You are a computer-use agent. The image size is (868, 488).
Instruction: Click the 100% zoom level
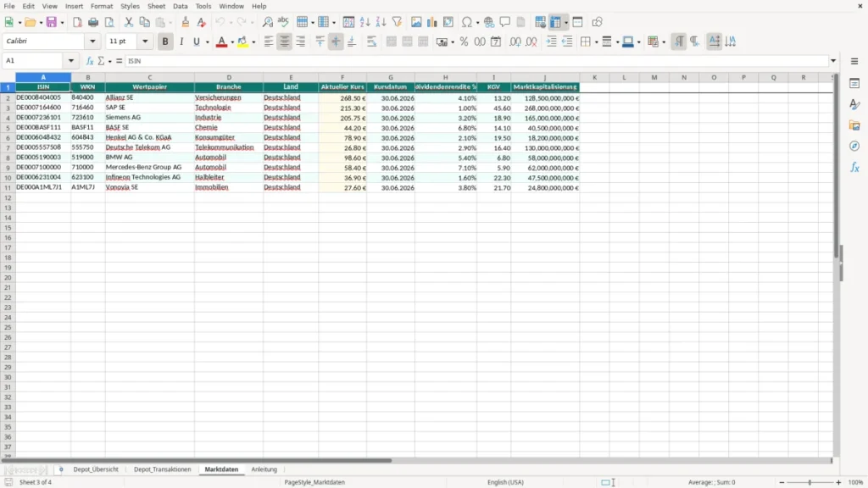(x=856, y=482)
